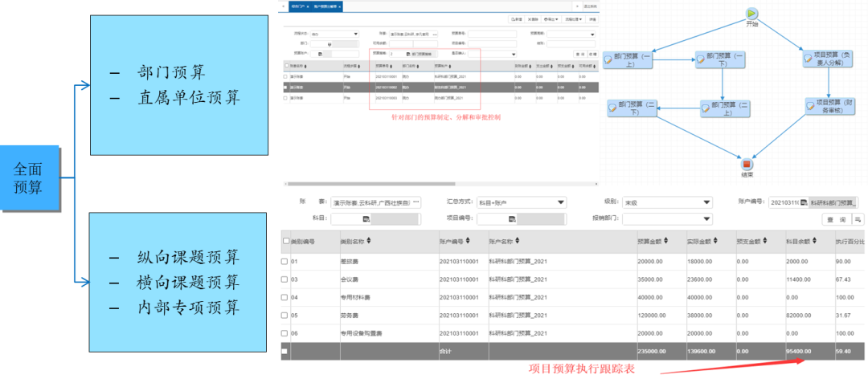
Task: Toggle select-all checkbox beside 类别编号 header
Action: [x=285, y=241]
